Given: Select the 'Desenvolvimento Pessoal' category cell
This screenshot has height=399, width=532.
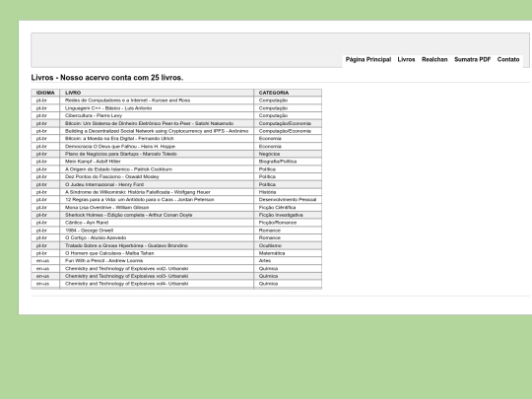Looking at the screenshot, I should pos(288,200).
